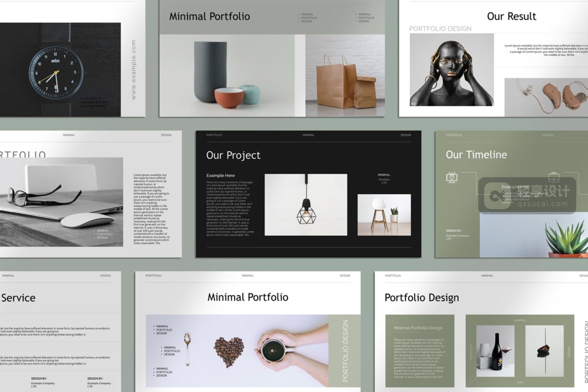Screen dimensions: 588x392
Task: Select the glasses and laptop grayscale photo
Action: (x=62, y=202)
